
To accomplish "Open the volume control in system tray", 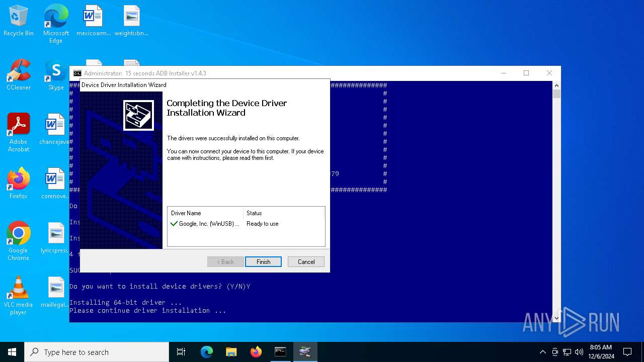I will [x=579, y=352].
